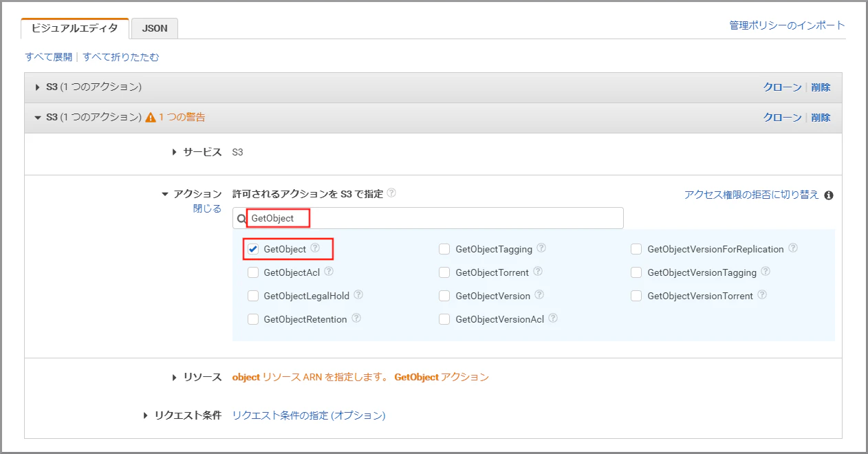Open help icon beside GetObjectAcl

(329, 271)
